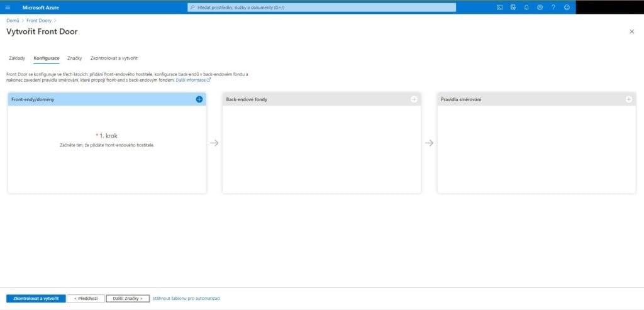This screenshot has height=310, width=644.
Task: Switch to the Základy tab
Action: (x=17, y=58)
